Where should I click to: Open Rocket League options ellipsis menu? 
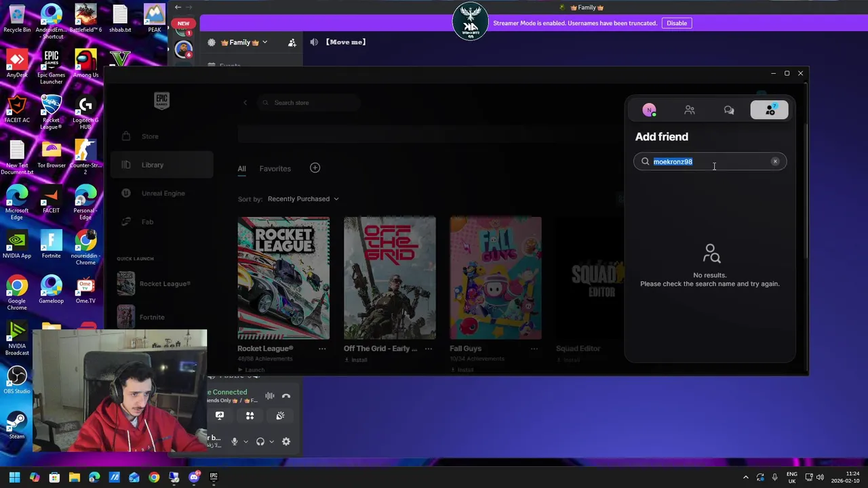tap(322, 348)
